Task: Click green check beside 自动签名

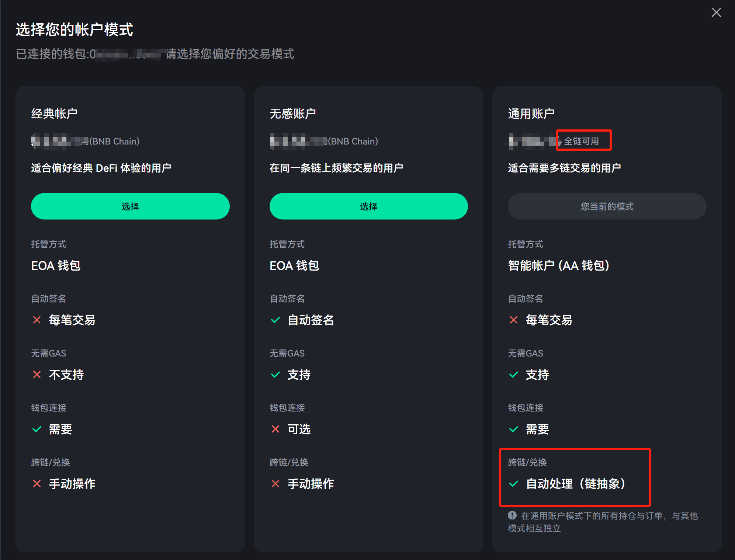Action: [275, 320]
